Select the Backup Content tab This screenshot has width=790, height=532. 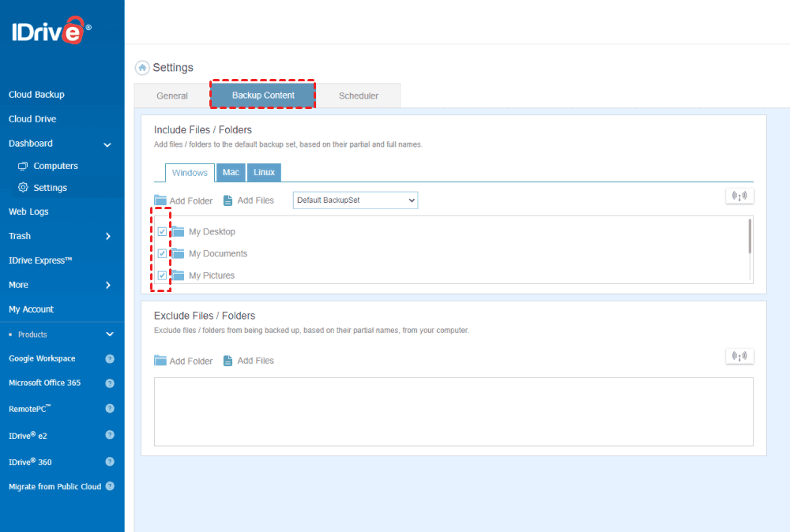(x=263, y=95)
